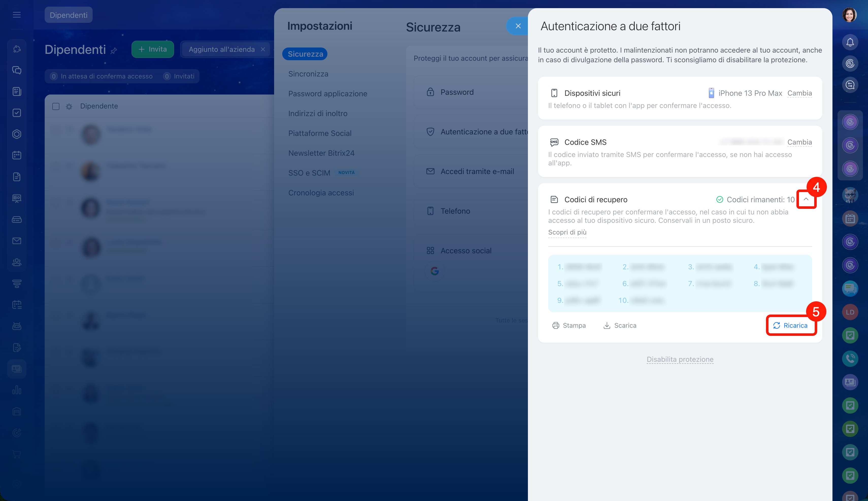Click the Disabilita protezione link
Image resolution: width=868 pixels, height=501 pixels.
[680, 359]
